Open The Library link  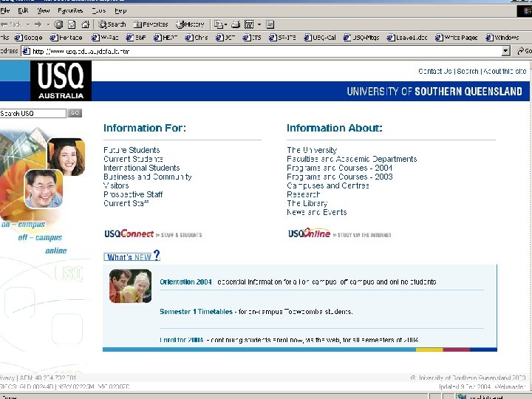click(x=307, y=203)
